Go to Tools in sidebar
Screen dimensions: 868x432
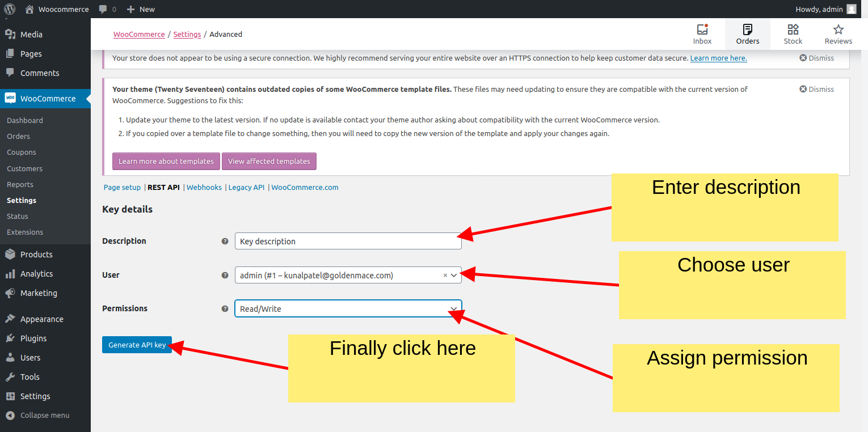45,377
